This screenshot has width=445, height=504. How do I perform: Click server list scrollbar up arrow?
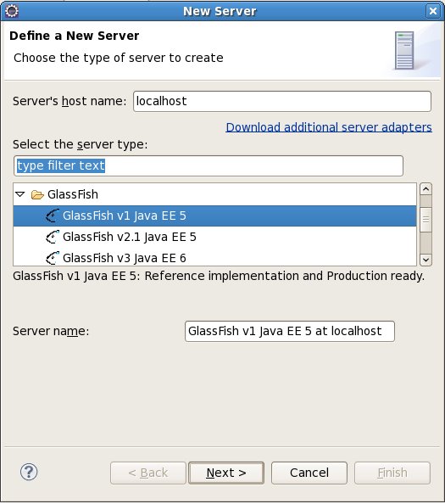click(x=426, y=189)
